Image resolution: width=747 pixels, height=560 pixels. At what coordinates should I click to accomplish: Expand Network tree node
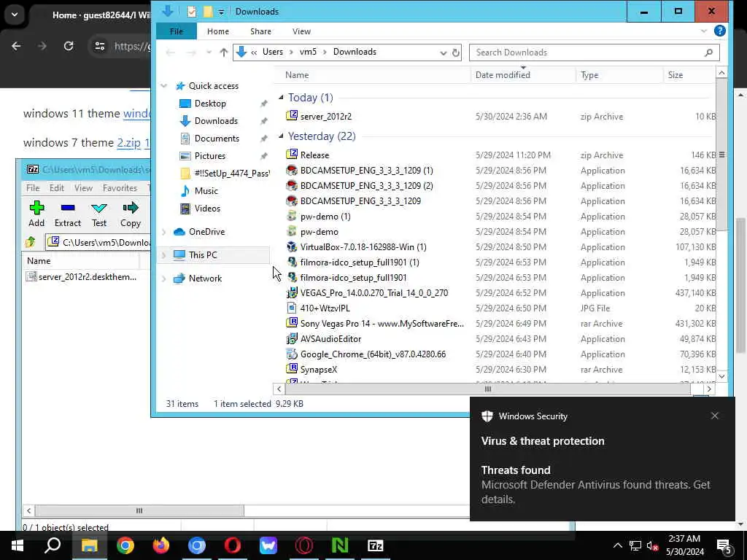click(x=164, y=279)
